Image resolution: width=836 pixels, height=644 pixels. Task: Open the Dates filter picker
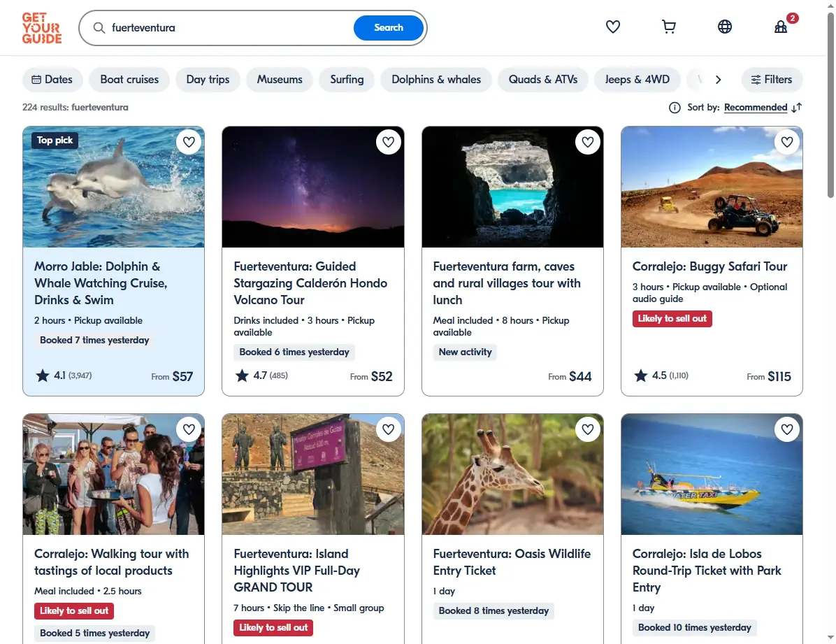click(52, 80)
